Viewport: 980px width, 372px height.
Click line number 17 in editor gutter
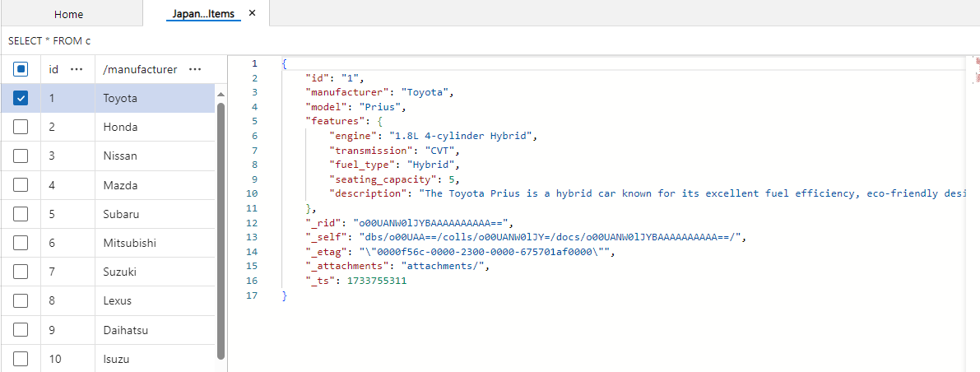click(x=253, y=295)
